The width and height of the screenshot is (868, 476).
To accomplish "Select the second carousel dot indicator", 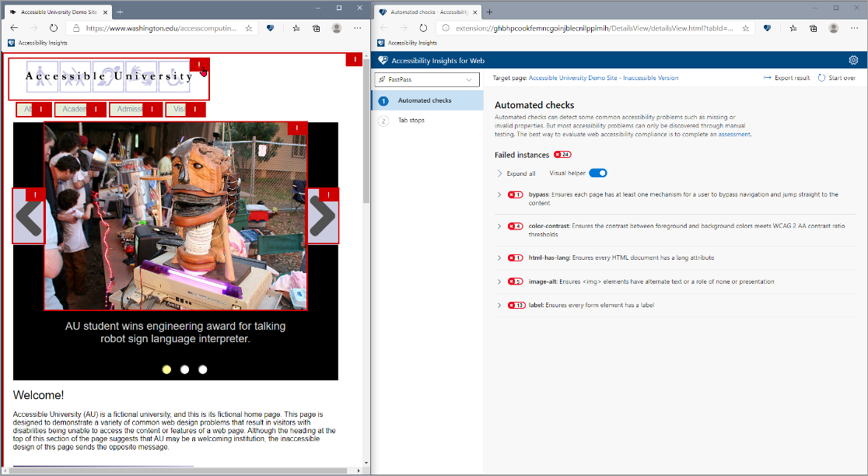I will 184,369.
